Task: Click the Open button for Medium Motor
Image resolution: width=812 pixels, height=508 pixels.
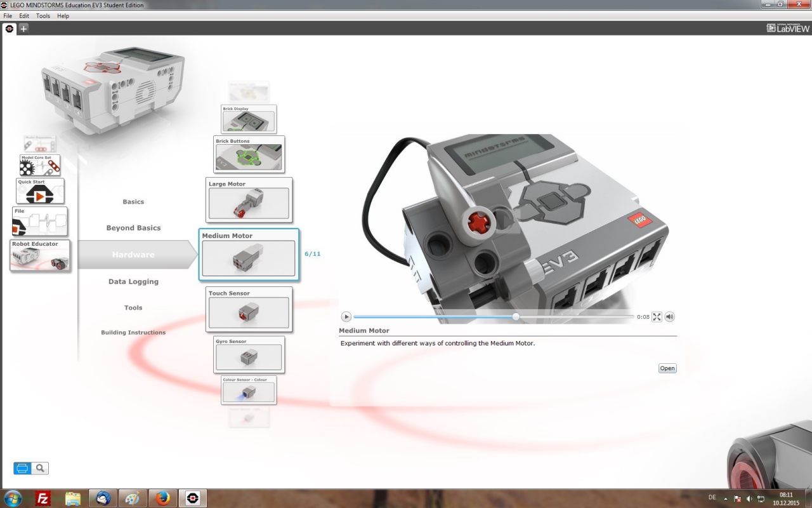Action: pyautogui.click(x=667, y=368)
